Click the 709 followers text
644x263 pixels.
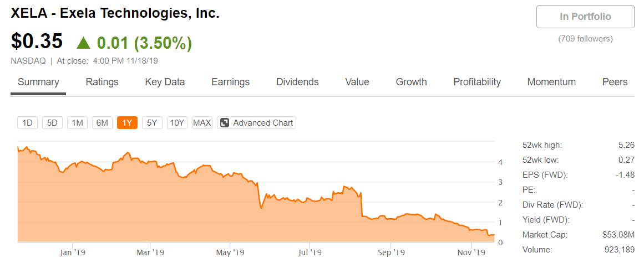(585, 39)
